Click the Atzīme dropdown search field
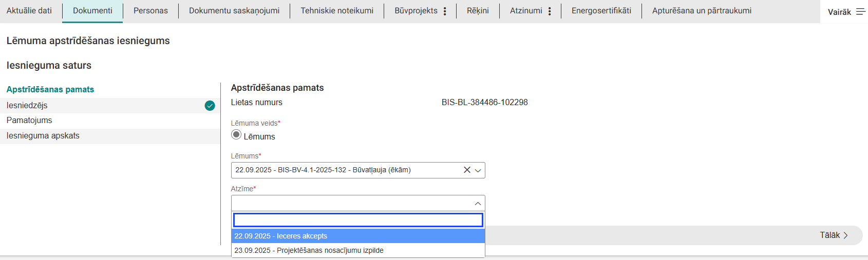This screenshot has height=260, width=868. pos(358,220)
